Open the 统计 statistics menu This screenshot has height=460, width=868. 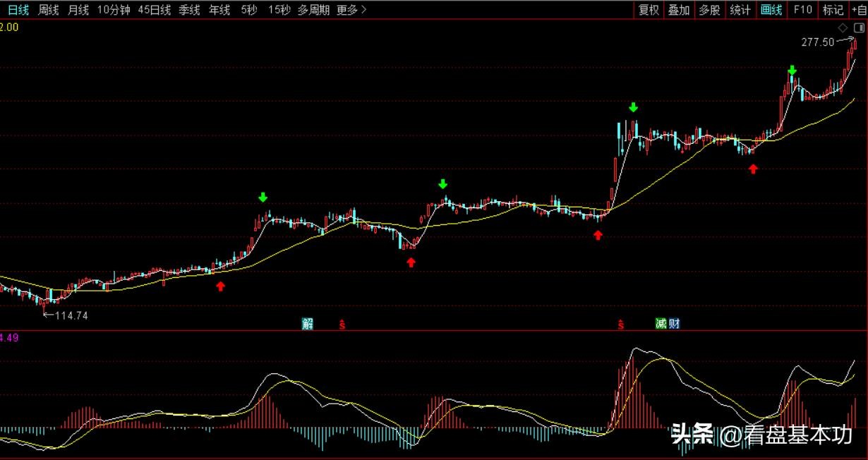tap(740, 10)
